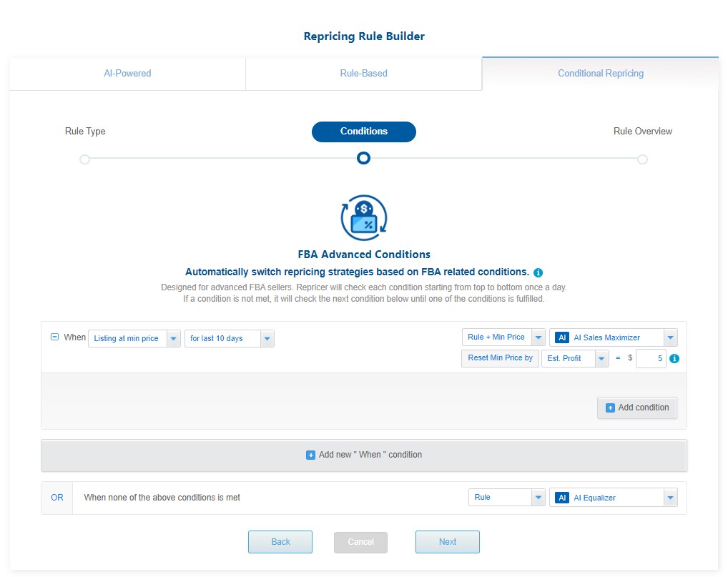Click plus icon in Add condition button
Image resolution: width=728 pixels, height=577 pixels.
click(x=610, y=408)
